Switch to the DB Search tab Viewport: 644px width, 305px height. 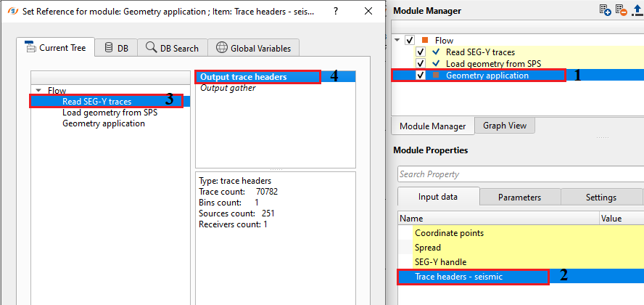(x=172, y=48)
